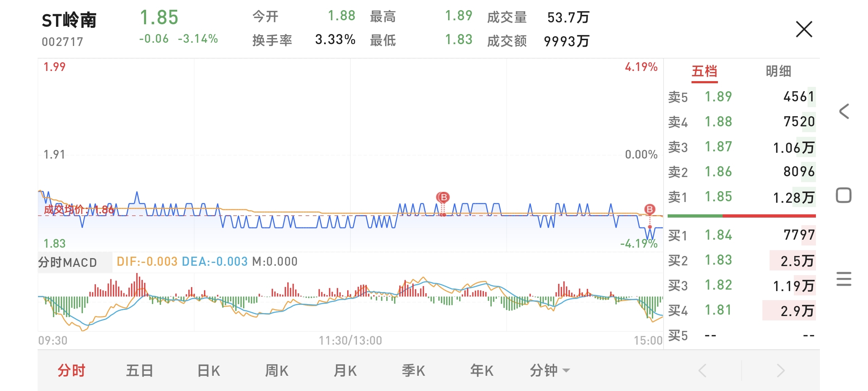Tap the Android back arrow icon
868x391 pixels.
[x=844, y=111]
